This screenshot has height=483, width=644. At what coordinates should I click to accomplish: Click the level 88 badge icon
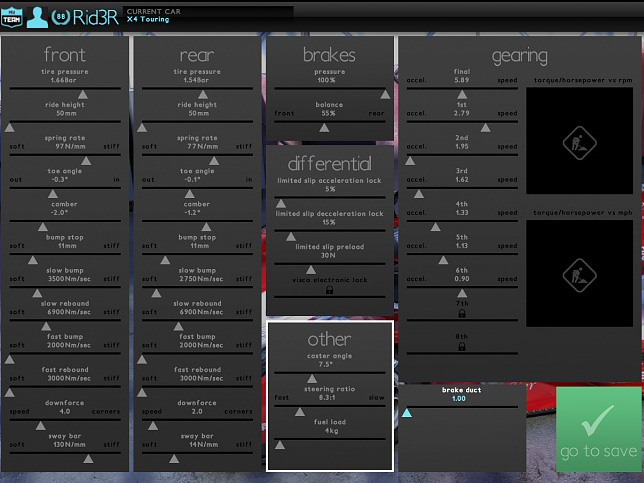click(61, 16)
